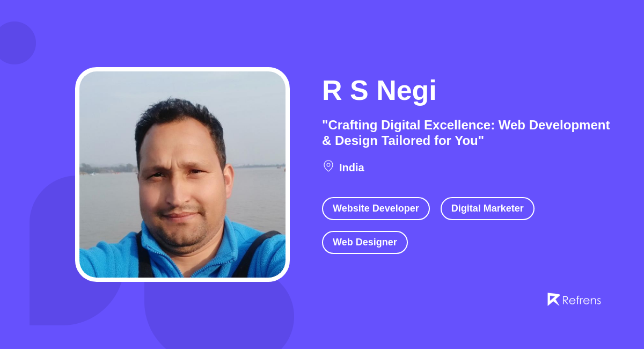Toggle the Digital Marketer skill pill
This screenshot has height=349, width=644.
(x=487, y=208)
